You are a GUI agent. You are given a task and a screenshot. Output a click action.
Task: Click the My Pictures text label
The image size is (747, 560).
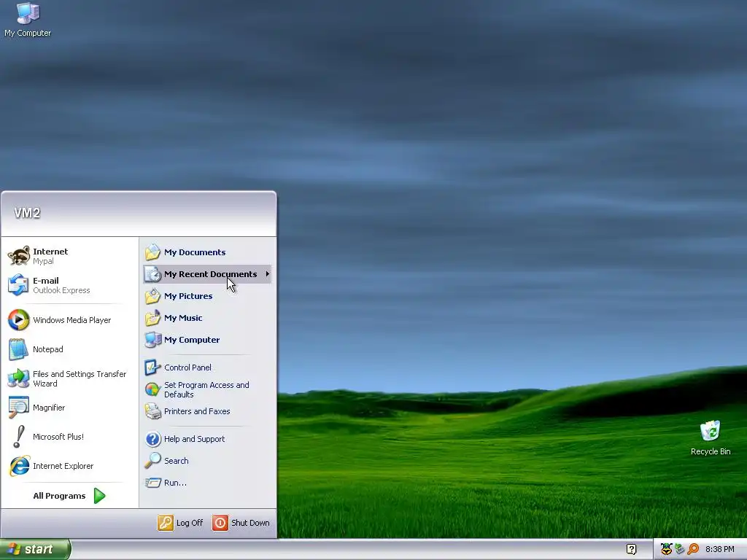(x=188, y=296)
